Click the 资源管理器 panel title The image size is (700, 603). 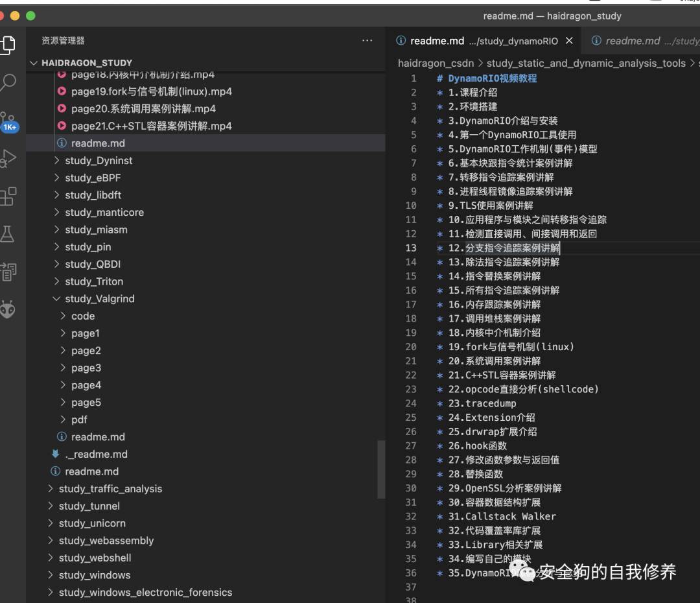(63, 41)
